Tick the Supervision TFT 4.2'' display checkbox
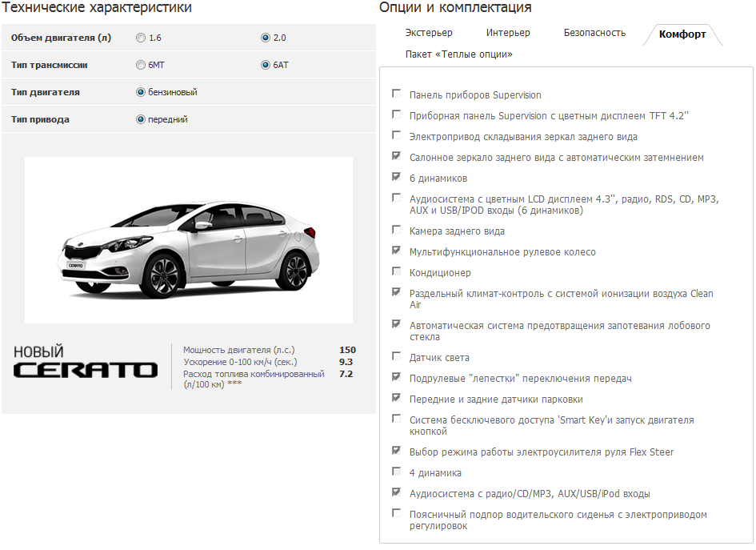The height and width of the screenshot is (550, 756). pos(396,114)
